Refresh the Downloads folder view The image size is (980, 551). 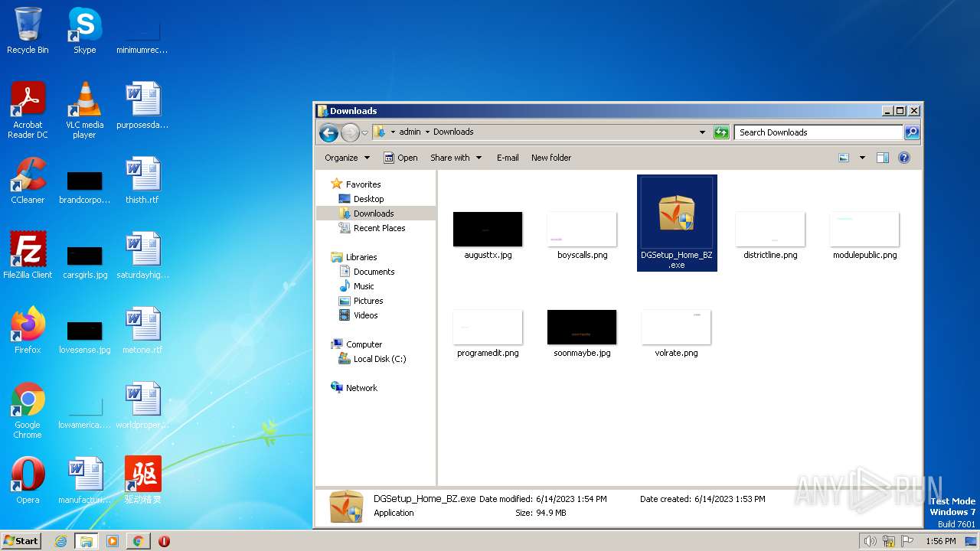click(x=721, y=132)
